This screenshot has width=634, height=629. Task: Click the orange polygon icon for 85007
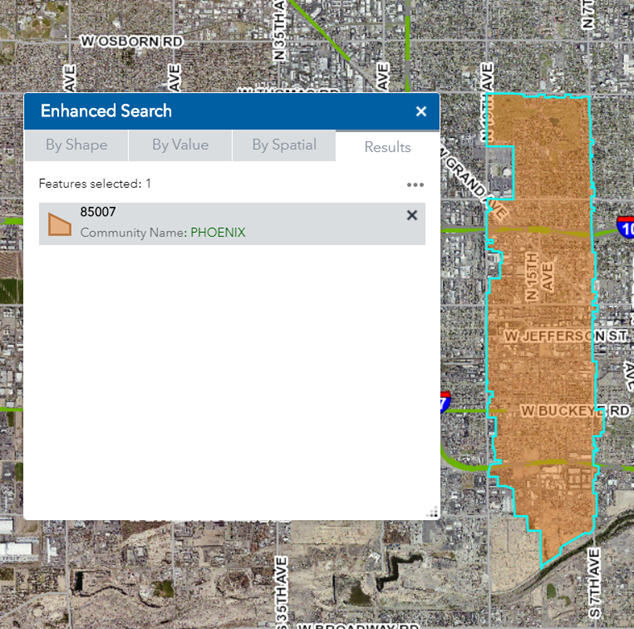coord(60,224)
